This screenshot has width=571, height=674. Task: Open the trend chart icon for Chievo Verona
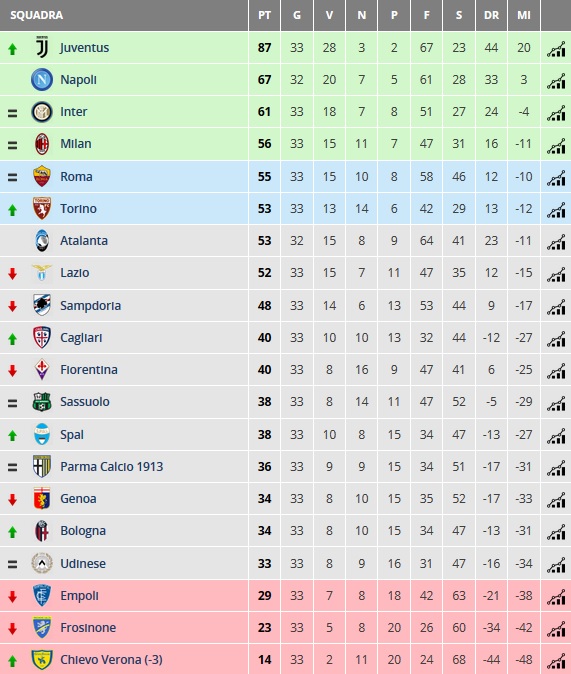coord(556,661)
